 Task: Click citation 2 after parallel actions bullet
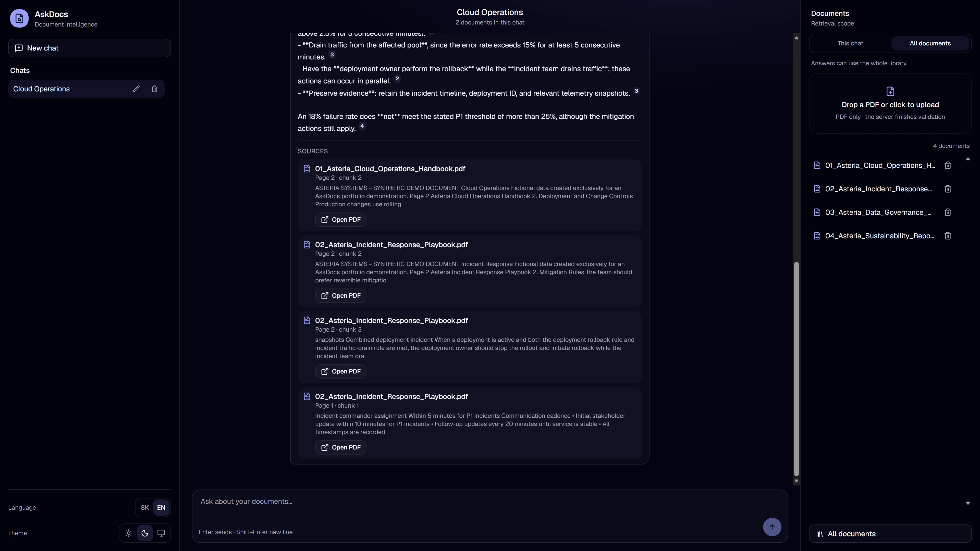click(x=397, y=79)
